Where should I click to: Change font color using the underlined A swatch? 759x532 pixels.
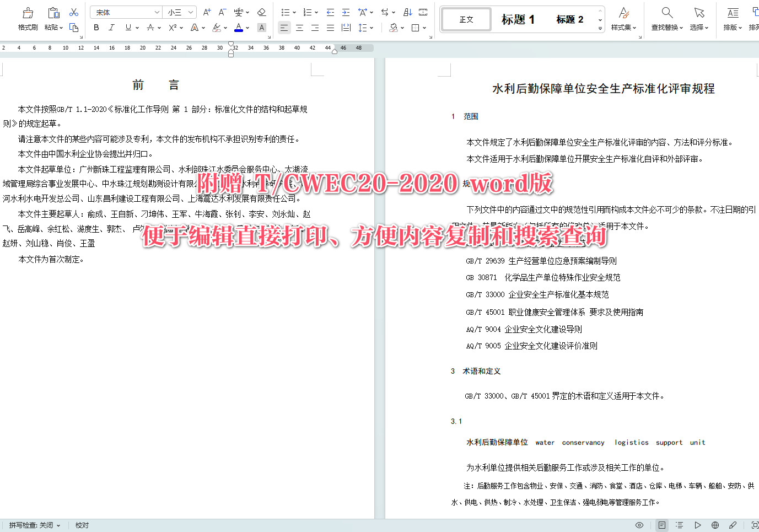coord(240,26)
